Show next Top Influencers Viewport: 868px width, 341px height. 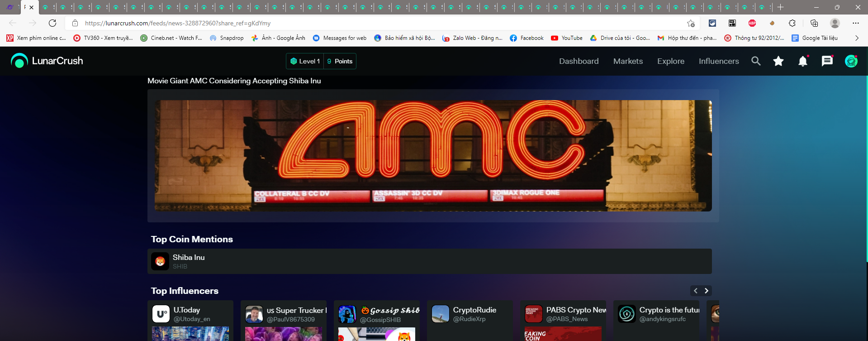click(707, 291)
